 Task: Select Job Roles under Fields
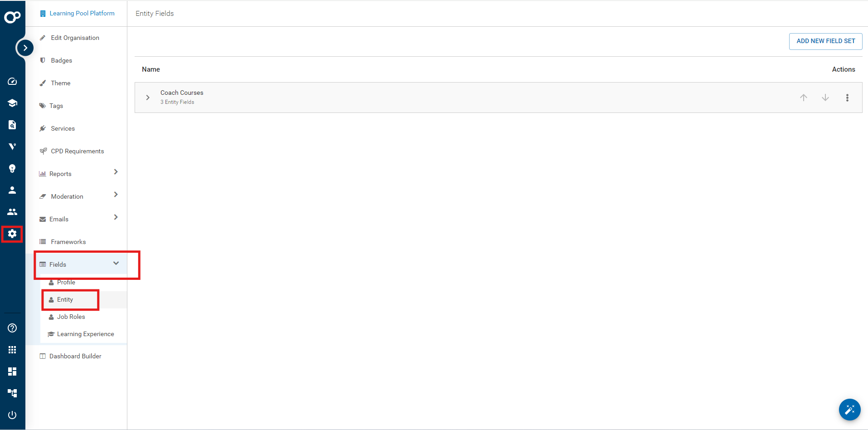click(71, 317)
